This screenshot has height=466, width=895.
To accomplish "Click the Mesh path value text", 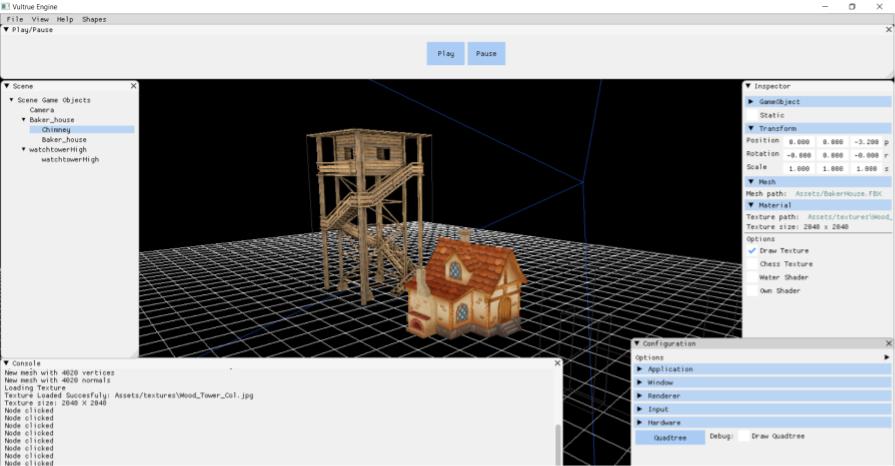I will tap(838, 194).
